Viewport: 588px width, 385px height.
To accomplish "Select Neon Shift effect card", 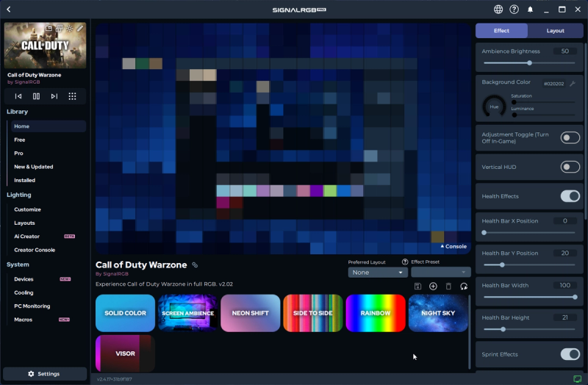I will pyautogui.click(x=251, y=313).
